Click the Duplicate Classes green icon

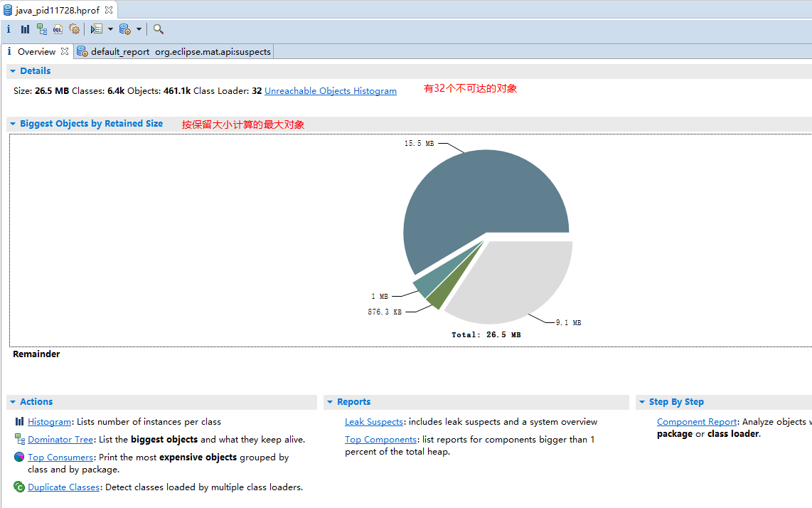[x=19, y=487]
